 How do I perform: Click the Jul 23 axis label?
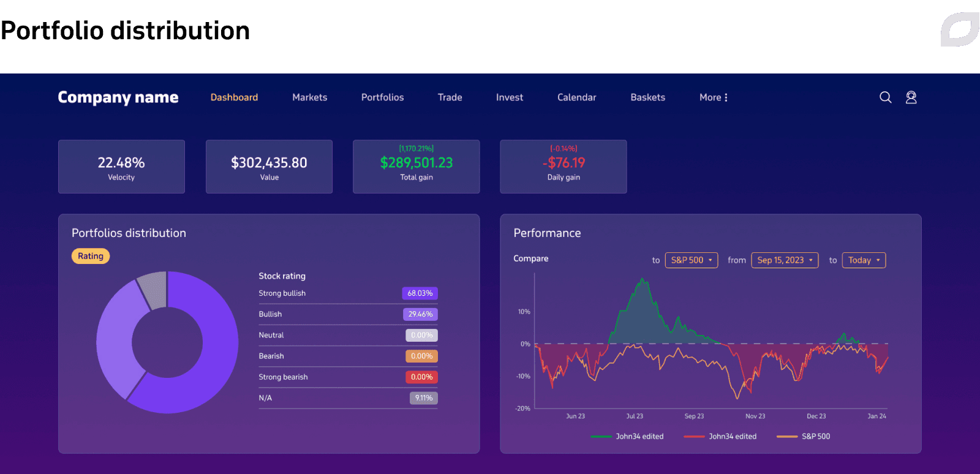(635, 416)
